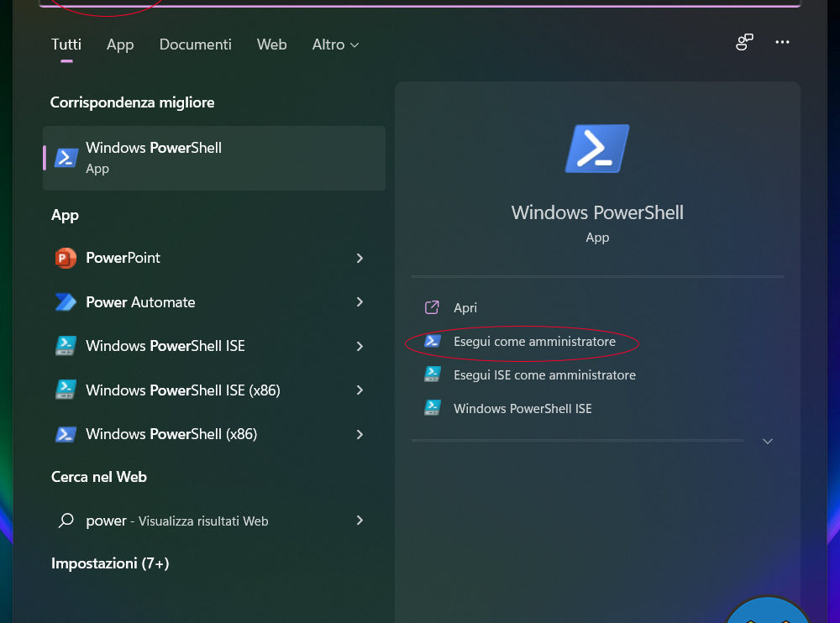Screen dimensions: 840x623
Task: Select the Power Automate result text
Action: (x=140, y=302)
